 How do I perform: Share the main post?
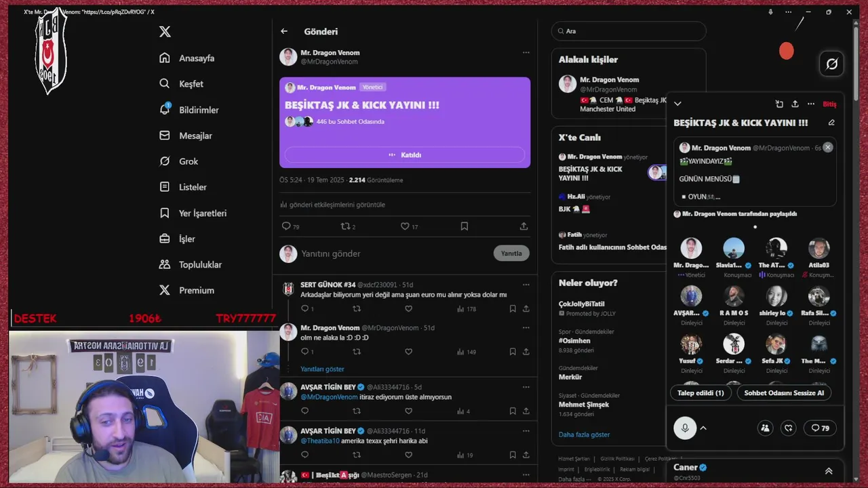click(x=524, y=226)
